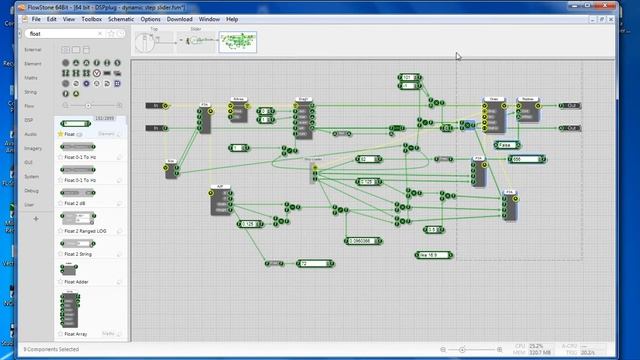Open the Toolbox menu
This screenshot has height=360, width=640.
[x=91, y=19]
